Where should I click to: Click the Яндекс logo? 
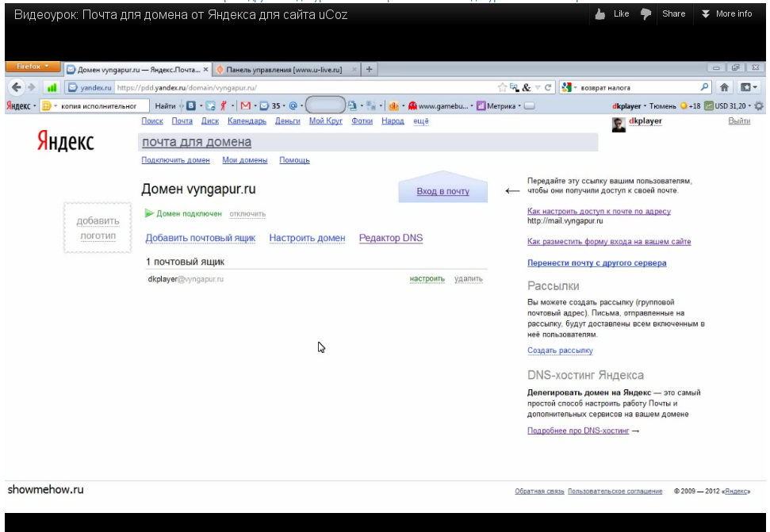click(x=65, y=141)
